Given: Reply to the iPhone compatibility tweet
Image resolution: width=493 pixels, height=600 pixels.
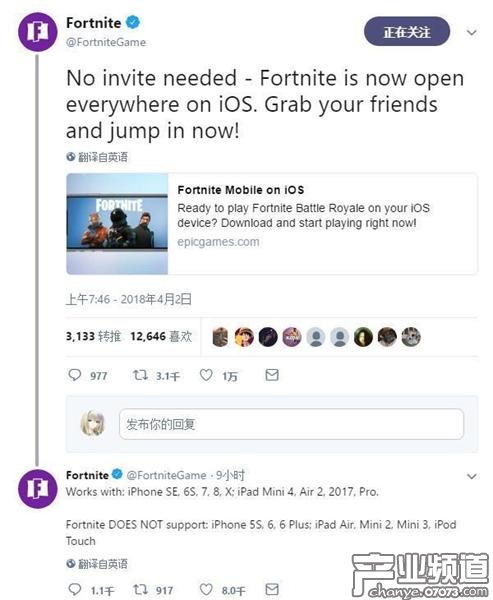Looking at the screenshot, I should pos(75,589).
